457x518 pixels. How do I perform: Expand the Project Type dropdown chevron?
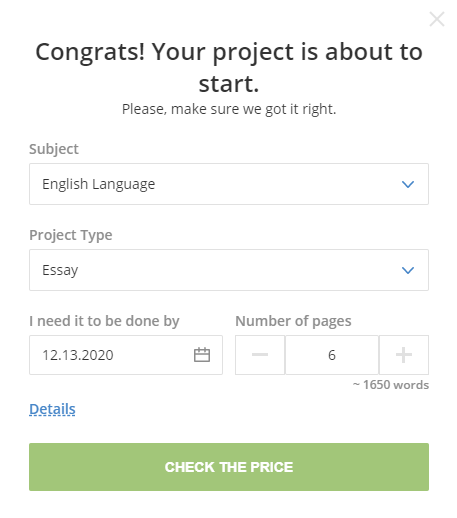[408, 270]
